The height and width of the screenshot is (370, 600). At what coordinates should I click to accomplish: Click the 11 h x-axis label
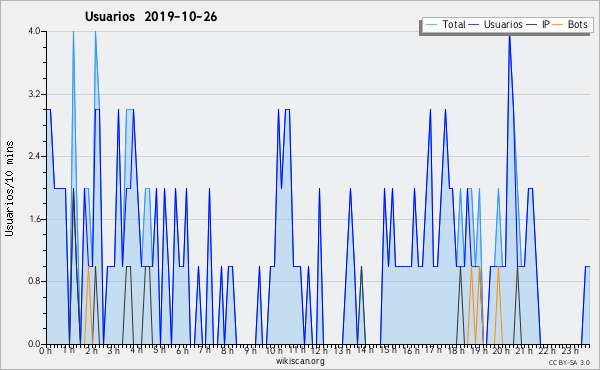[x=297, y=350]
